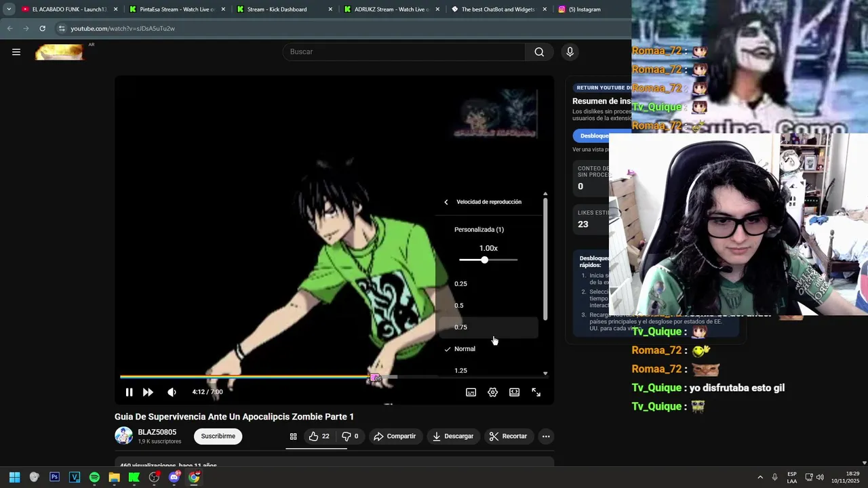Viewport: 868px width, 488px height.
Task: Click the Compartir share button
Action: pyautogui.click(x=395, y=436)
